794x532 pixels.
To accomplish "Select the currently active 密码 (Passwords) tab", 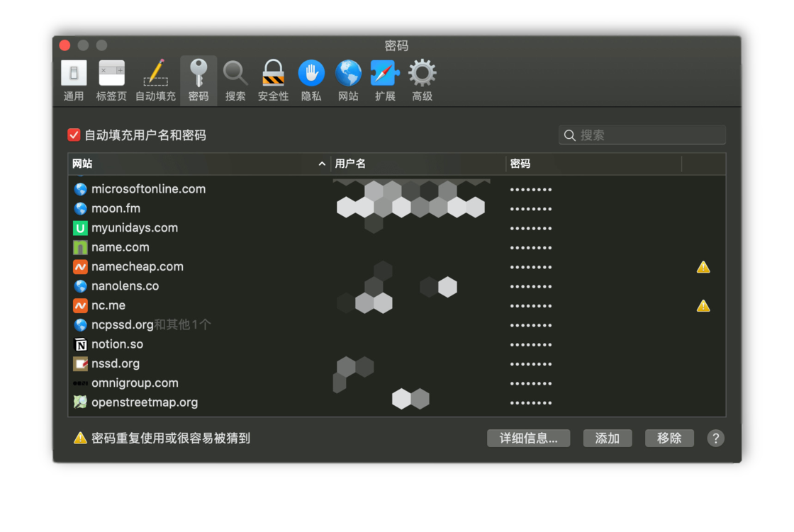I will [x=198, y=78].
